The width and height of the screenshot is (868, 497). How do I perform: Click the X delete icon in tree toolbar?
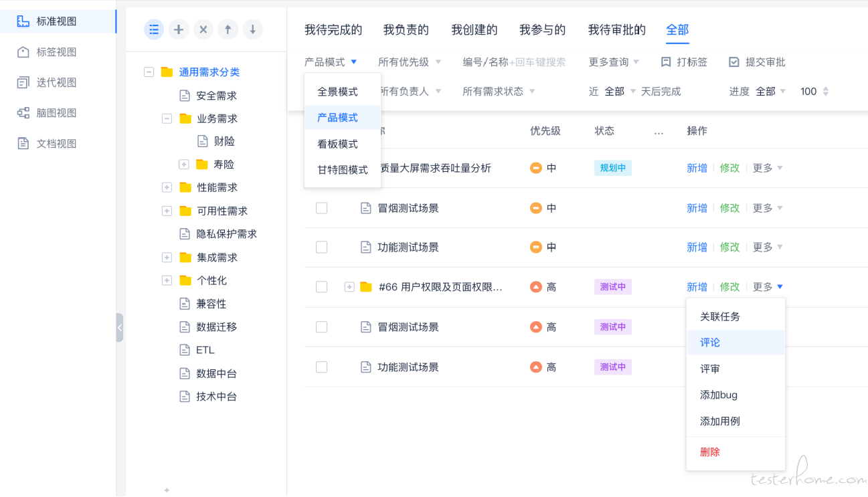coord(203,29)
